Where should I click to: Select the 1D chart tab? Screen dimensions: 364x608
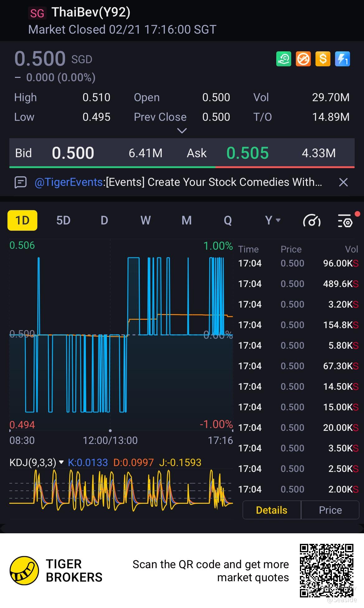[22, 220]
